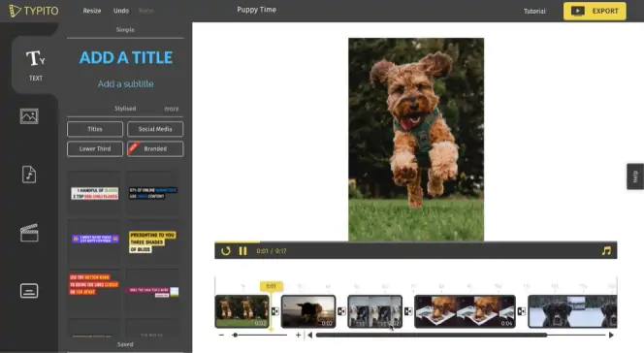
Task: Click transition icon after the third clip
Action: (x=408, y=311)
